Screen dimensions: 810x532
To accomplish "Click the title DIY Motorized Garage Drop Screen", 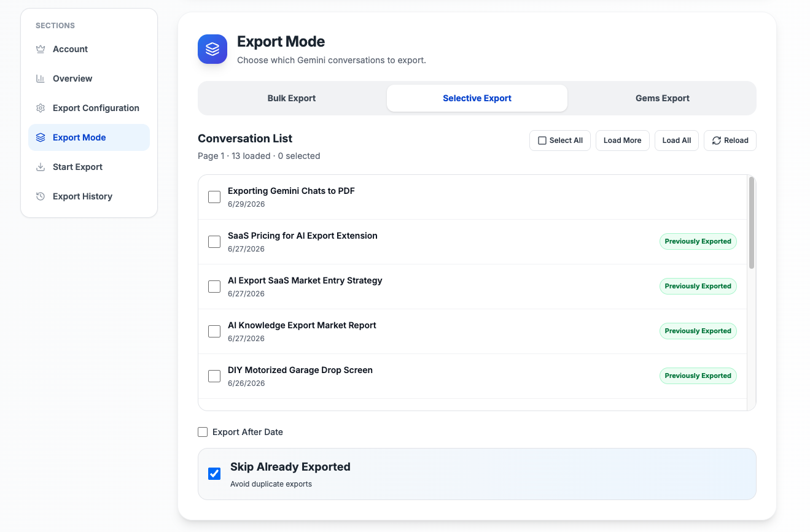I will coord(300,370).
